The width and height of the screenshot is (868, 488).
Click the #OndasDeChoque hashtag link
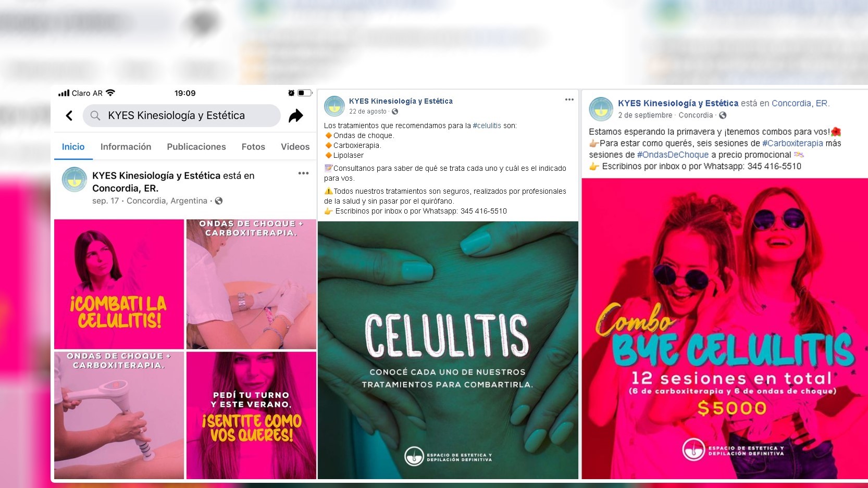[673, 155]
